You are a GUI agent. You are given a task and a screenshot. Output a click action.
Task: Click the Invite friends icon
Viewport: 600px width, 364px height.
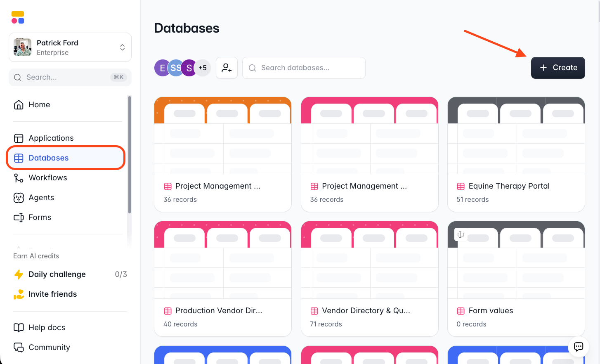tap(19, 294)
